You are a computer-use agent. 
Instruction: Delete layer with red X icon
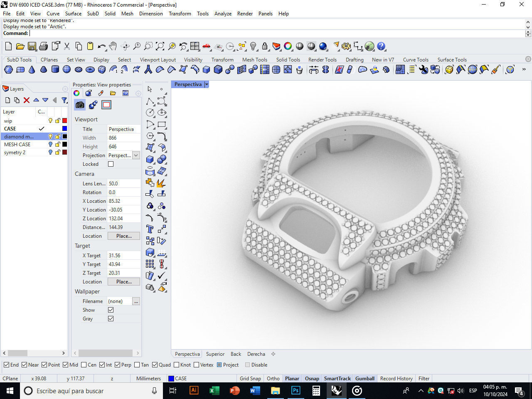pyautogui.click(x=27, y=100)
